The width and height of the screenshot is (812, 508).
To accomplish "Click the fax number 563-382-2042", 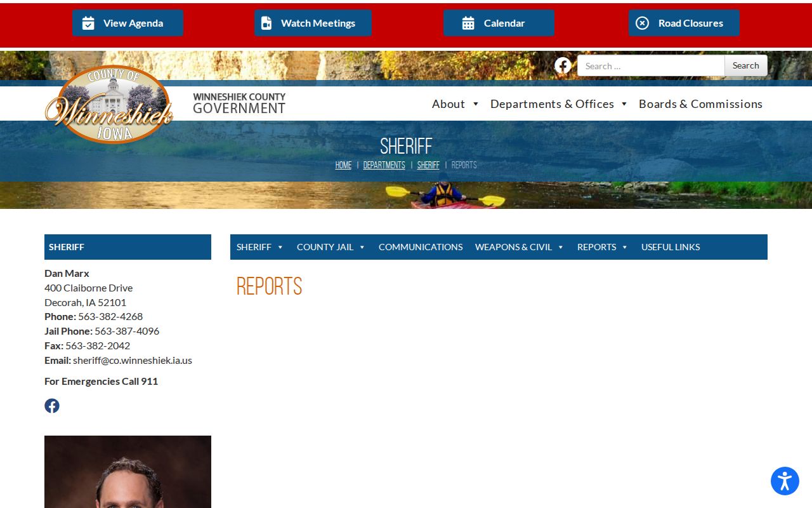I will click(98, 345).
